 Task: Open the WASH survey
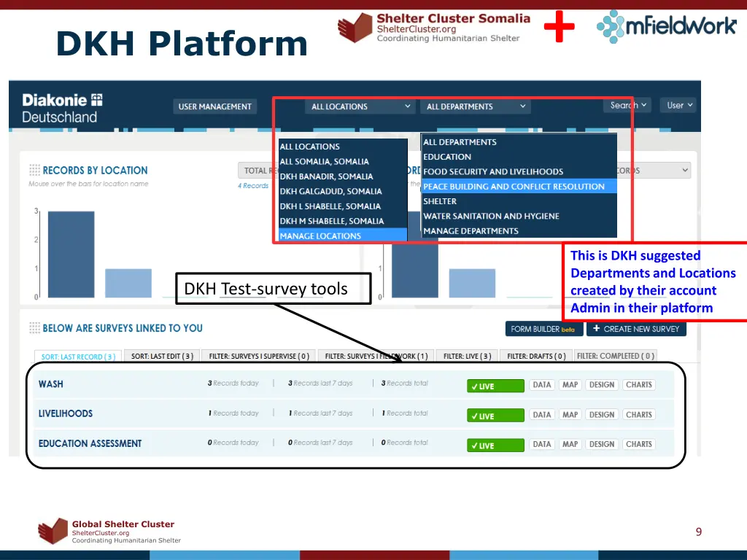pos(50,384)
